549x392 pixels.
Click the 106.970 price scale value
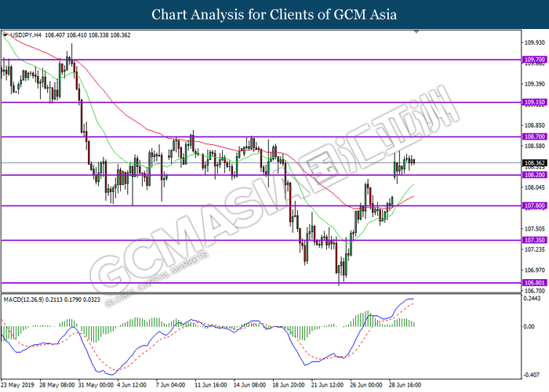coord(535,270)
